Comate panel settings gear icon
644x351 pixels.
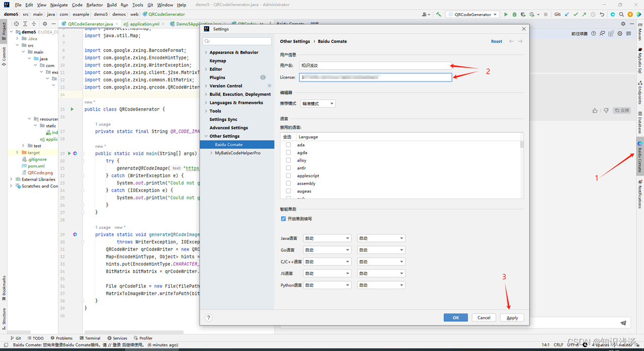620,34
